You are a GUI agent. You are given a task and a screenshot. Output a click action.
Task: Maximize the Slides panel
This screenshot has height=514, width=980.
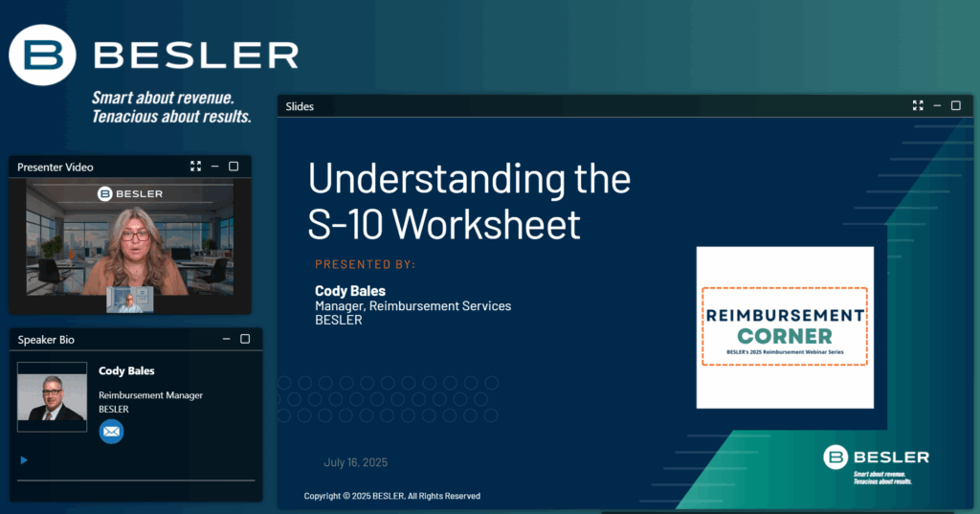[x=956, y=105]
